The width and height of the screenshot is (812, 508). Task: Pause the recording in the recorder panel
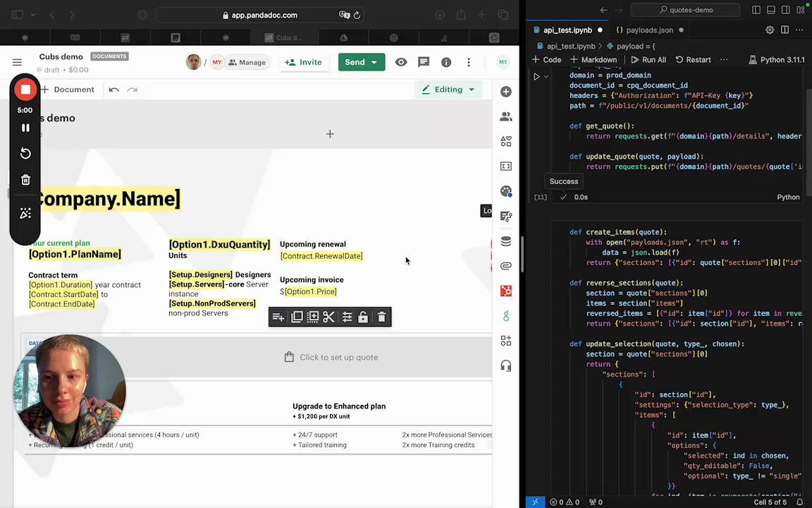coord(25,128)
